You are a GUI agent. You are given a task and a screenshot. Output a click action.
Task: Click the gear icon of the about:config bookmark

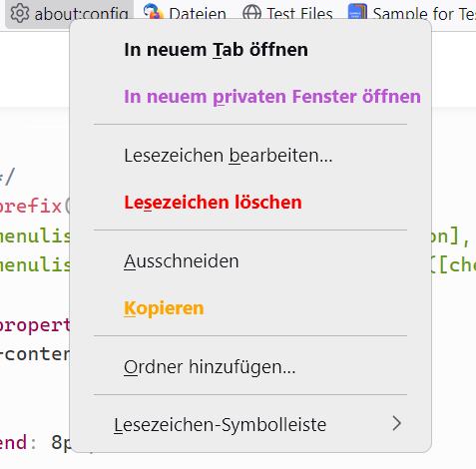[20, 13]
